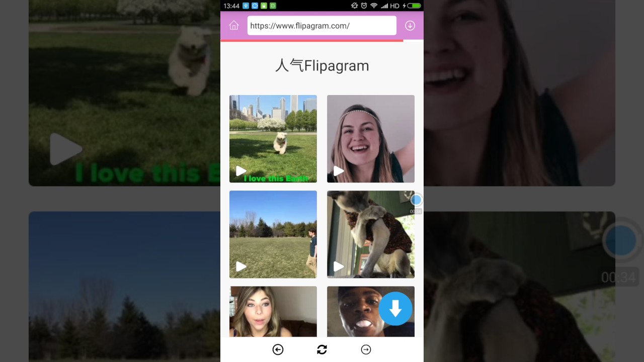Go forward with the right arrow button
The image size is (644, 362).
tap(366, 349)
